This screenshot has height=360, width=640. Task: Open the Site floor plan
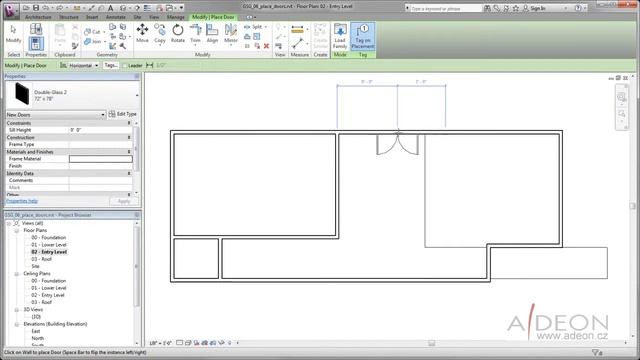coord(36,267)
